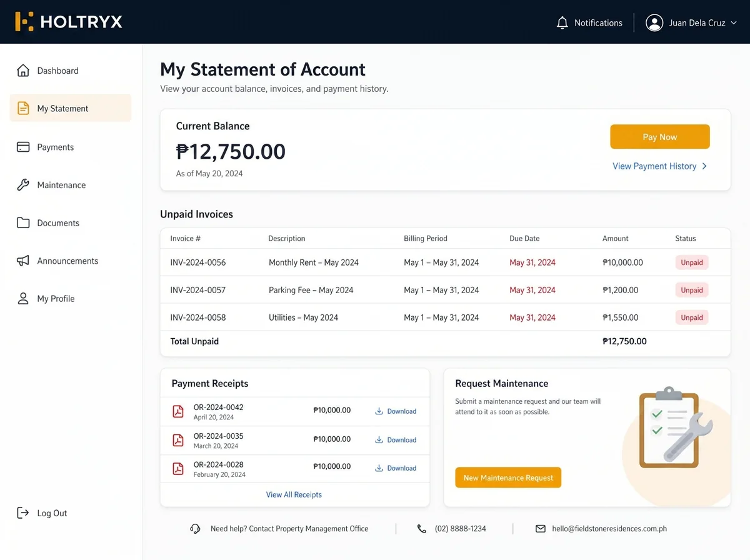Click the Documents folder icon
This screenshot has width=750, height=560.
pyautogui.click(x=23, y=223)
